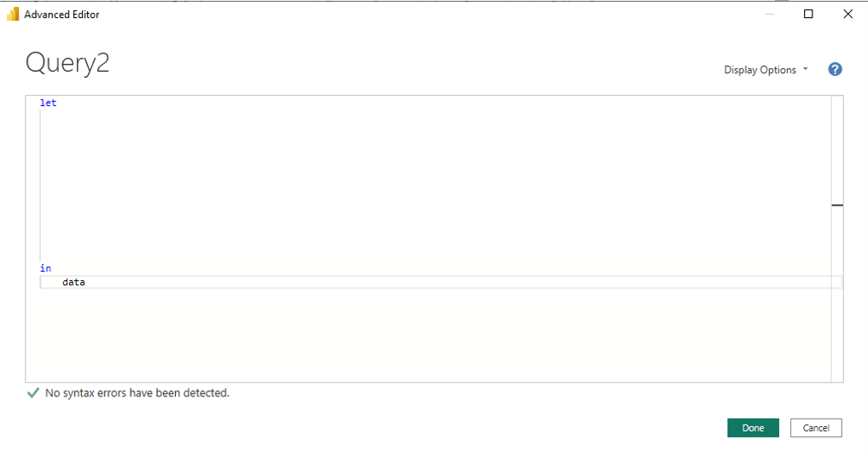This screenshot has width=868, height=457.
Task: Click Done to apply the query
Action: tap(753, 428)
